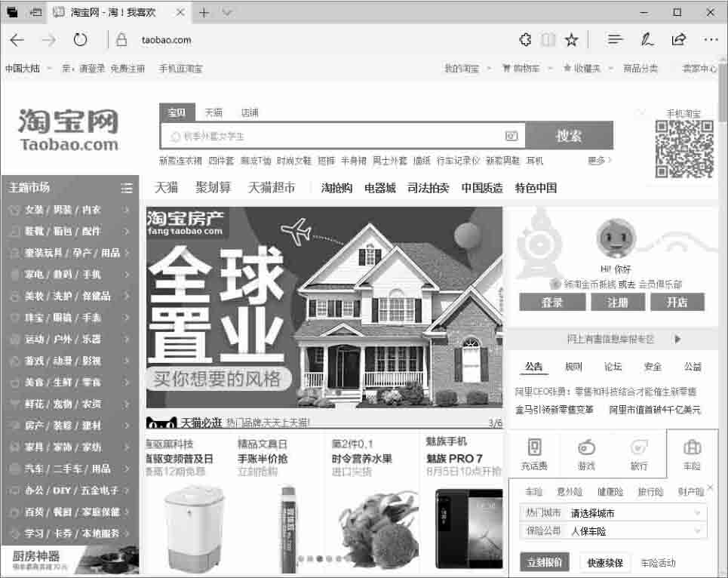Click the site lock icon in address bar
The height and width of the screenshot is (578, 728).
click(x=121, y=39)
